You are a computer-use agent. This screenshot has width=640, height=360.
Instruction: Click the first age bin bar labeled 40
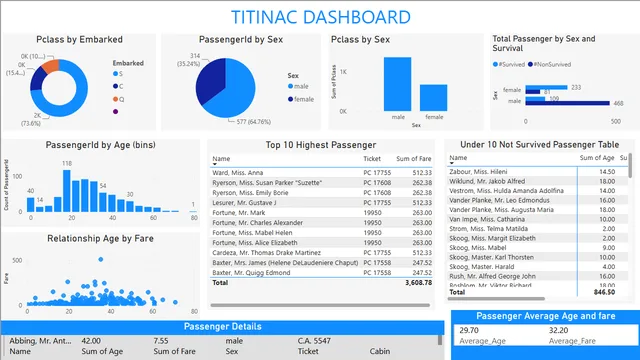(x=31, y=205)
